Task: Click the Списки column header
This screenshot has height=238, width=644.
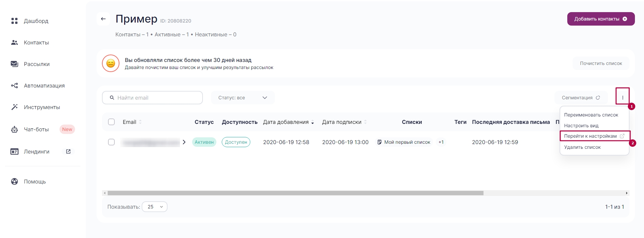Action: (x=412, y=122)
